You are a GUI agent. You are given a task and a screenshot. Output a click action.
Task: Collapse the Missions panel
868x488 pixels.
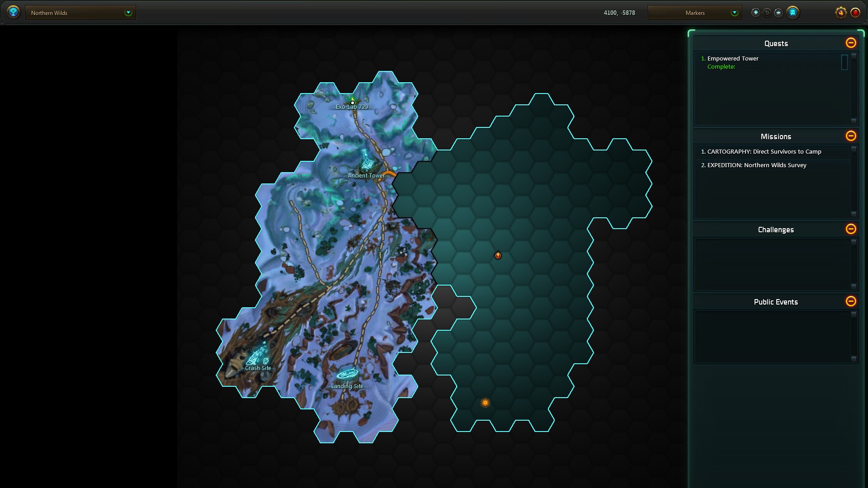pos(850,136)
